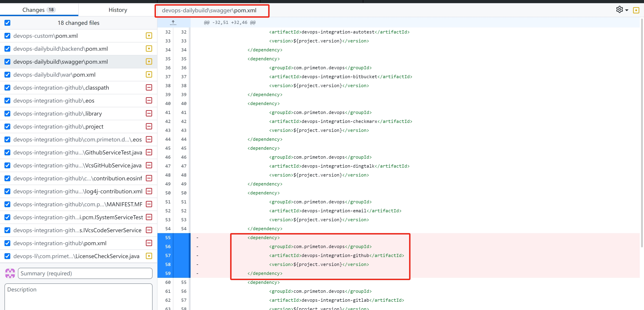This screenshot has width=644, height=310.
Task: Click modified status icon for devops-dailybuild\war\pom.xml
Action: point(149,74)
